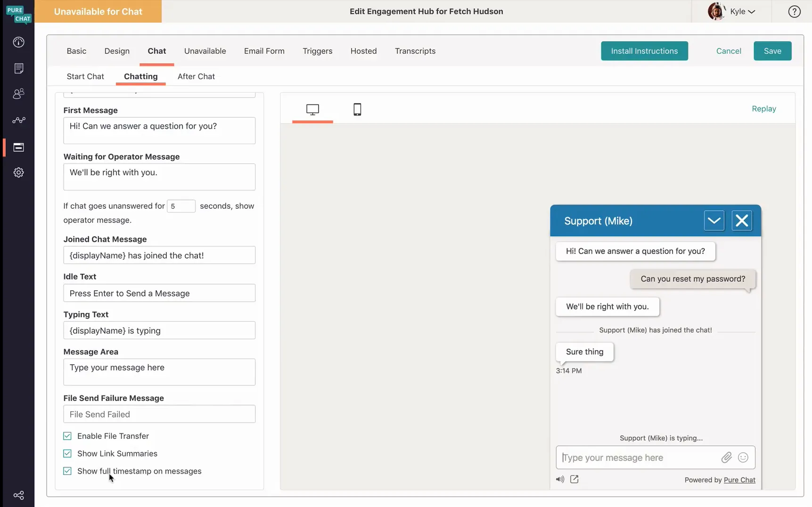This screenshot has width=812, height=507.
Task: Toggle Show Link Summaries checkbox
Action: [67, 453]
